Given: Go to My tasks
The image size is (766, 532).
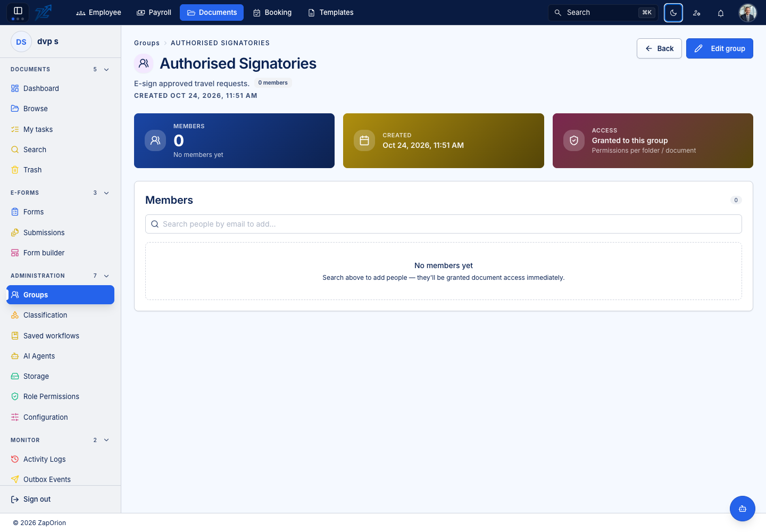Looking at the screenshot, I should tap(61, 130).
